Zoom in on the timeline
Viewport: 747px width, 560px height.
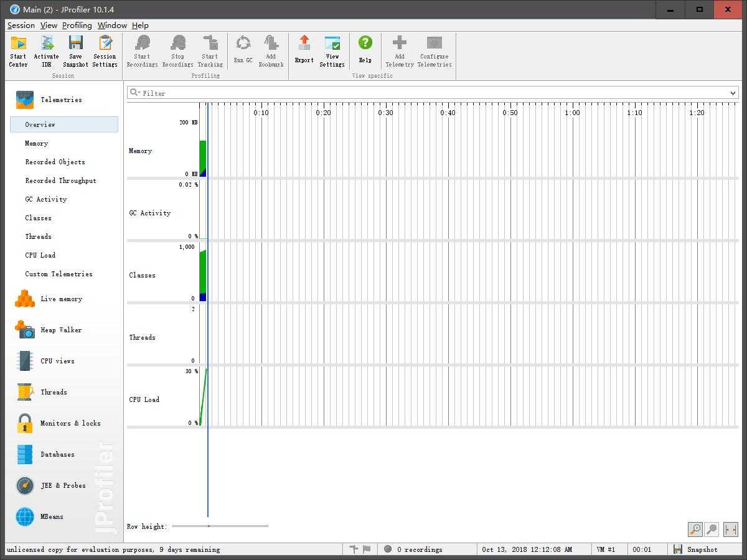[695, 530]
